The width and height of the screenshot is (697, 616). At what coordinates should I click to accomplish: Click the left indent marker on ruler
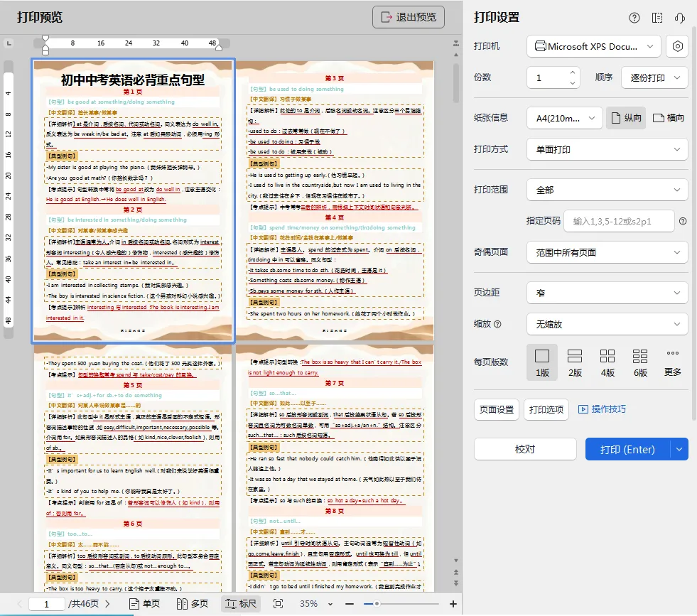[x=45, y=46]
